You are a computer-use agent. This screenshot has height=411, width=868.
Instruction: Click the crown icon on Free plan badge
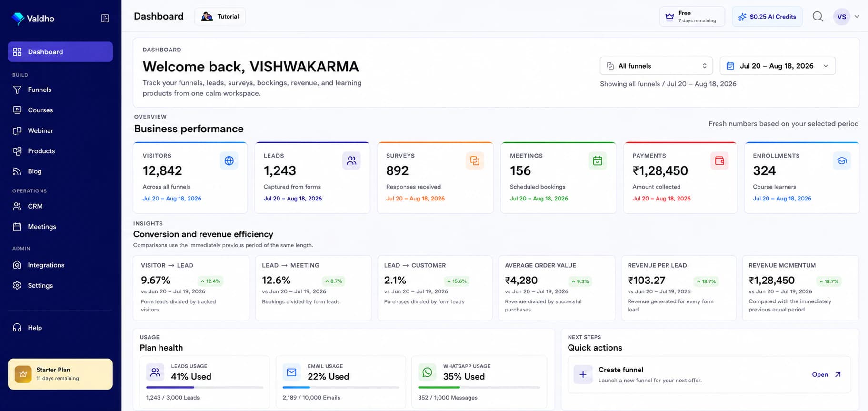click(669, 17)
